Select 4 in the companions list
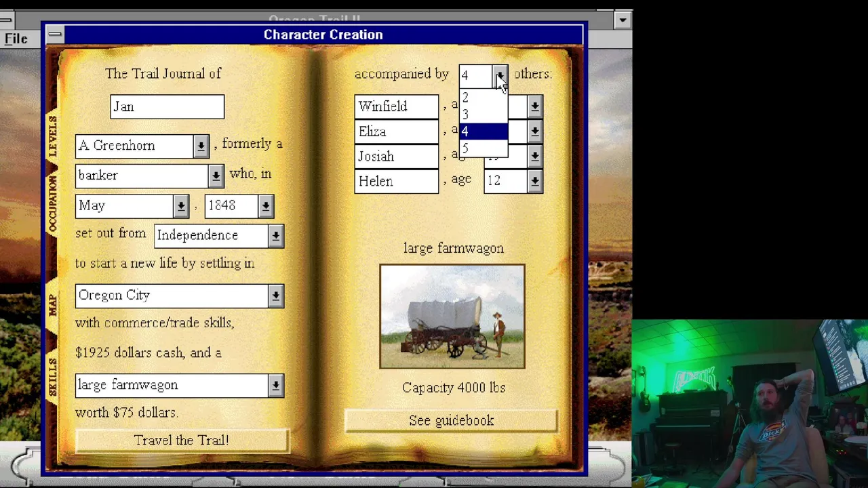This screenshot has height=488, width=868. point(484,131)
